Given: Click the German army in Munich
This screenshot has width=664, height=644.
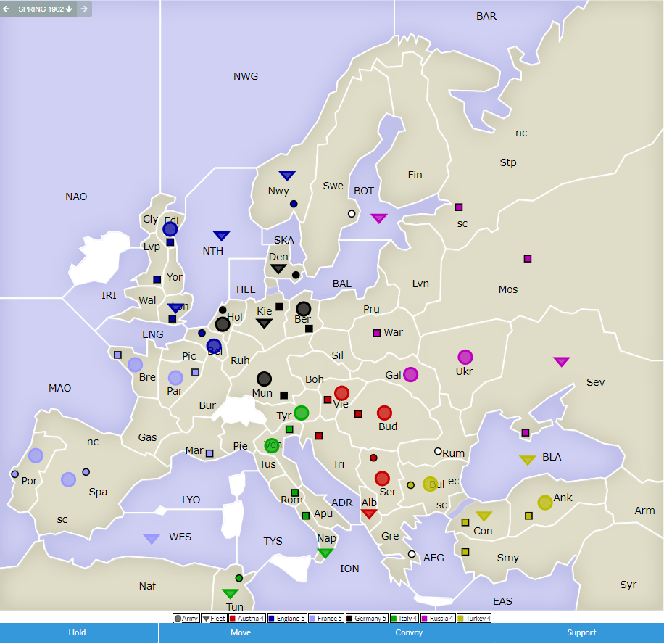Looking at the screenshot, I should (x=264, y=379).
